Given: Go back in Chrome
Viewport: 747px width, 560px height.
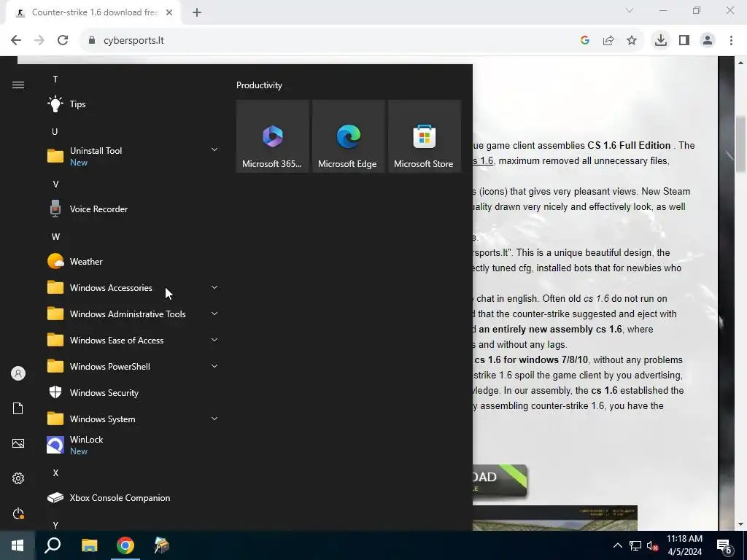Looking at the screenshot, I should pos(16,41).
